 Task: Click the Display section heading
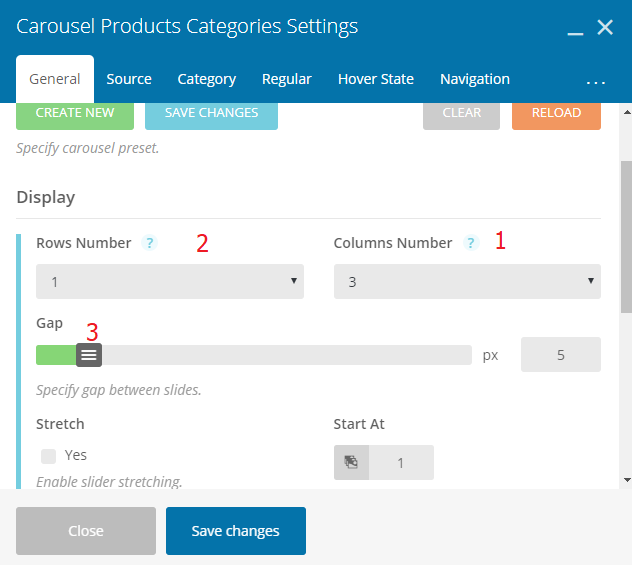tap(46, 197)
